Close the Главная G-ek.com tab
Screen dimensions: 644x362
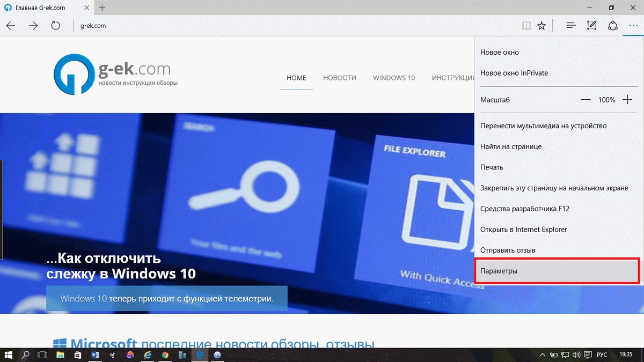pos(87,8)
